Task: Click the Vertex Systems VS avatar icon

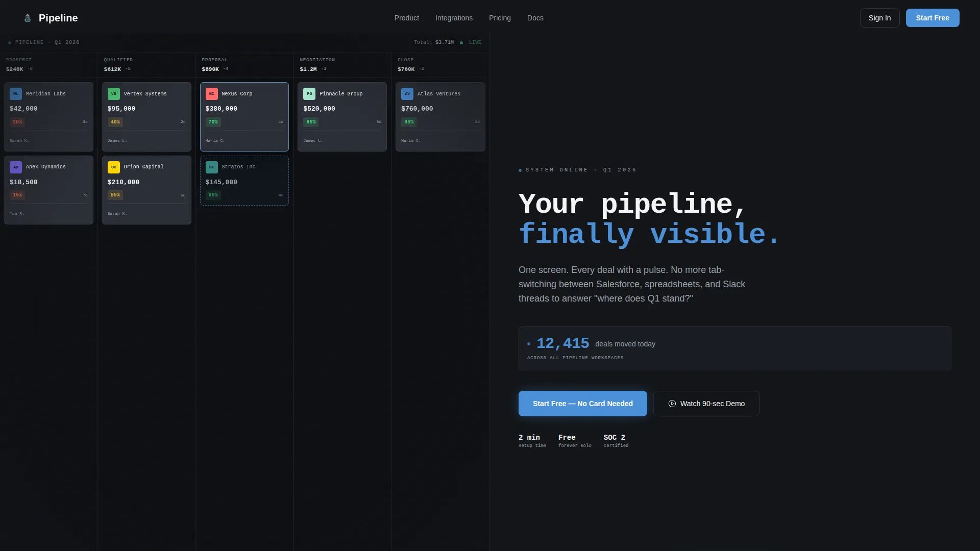Action: pyautogui.click(x=114, y=94)
